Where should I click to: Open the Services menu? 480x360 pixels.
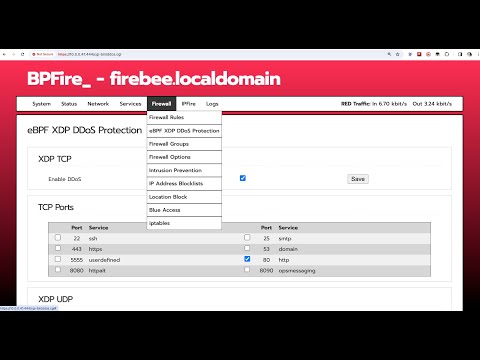[x=130, y=104]
